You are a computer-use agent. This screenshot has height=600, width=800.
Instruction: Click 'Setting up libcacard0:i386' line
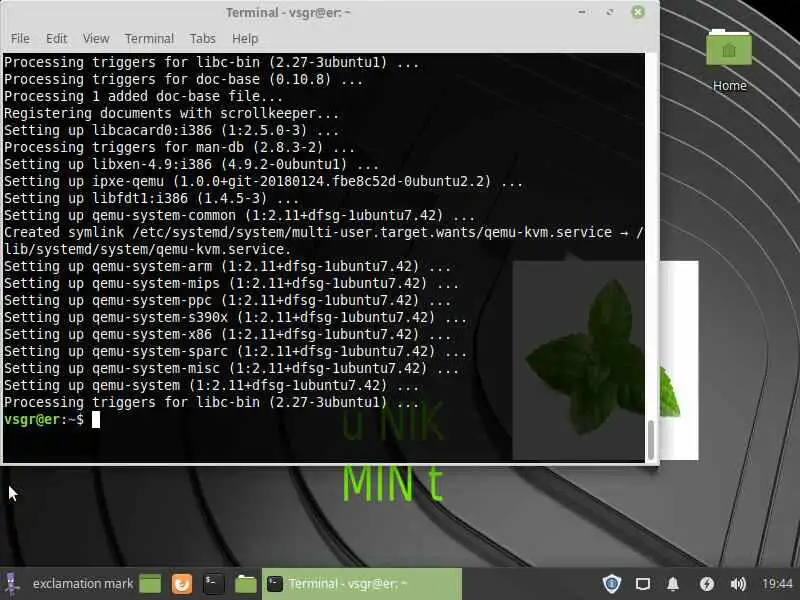pos(171,131)
